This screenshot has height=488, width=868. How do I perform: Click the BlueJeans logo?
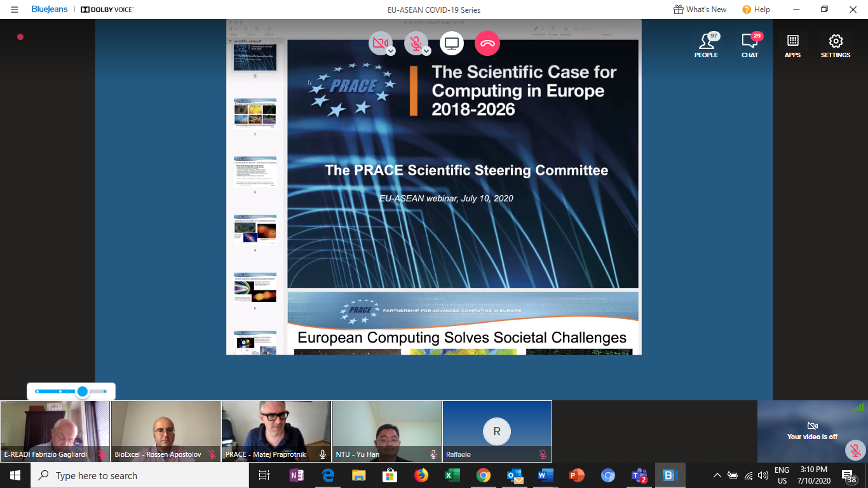coord(50,10)
